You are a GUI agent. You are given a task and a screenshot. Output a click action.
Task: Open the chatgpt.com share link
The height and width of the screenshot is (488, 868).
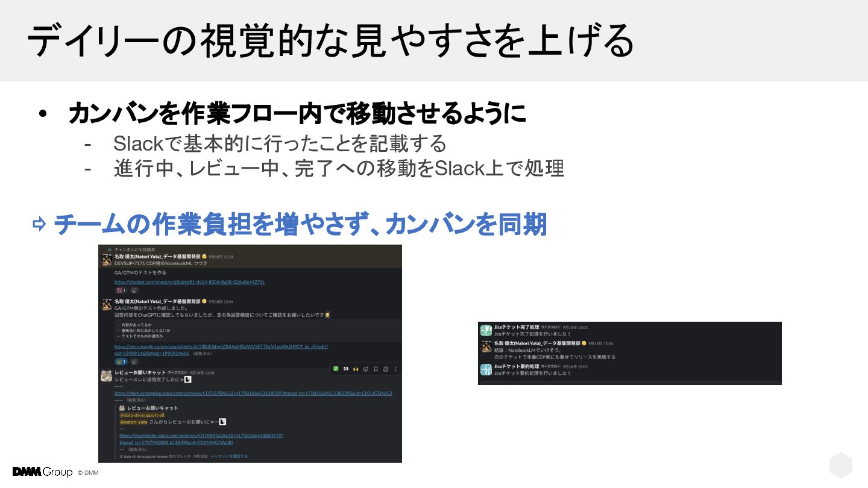pos(190,282)
